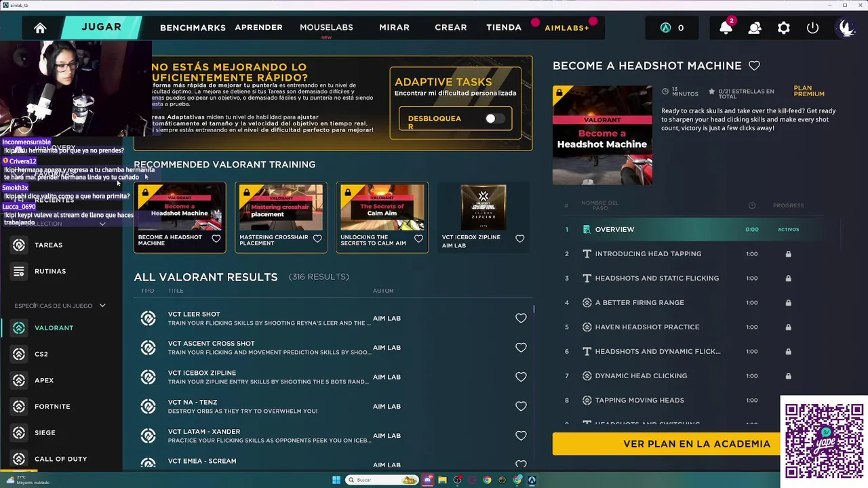Click the Tipo column header
This screenshot has height=488, width=868.
pos(147,291)
